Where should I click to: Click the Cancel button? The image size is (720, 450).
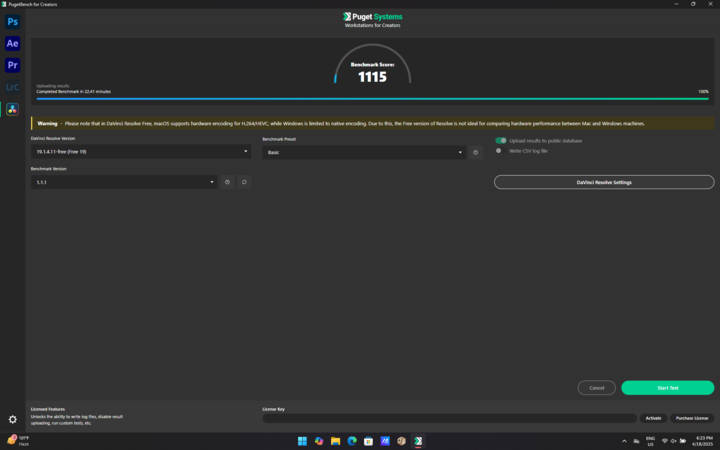coord(596,388)
